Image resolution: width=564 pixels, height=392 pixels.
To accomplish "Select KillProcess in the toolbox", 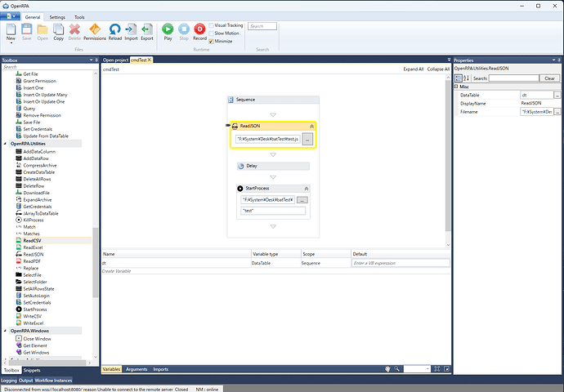I will pos(33,220).
